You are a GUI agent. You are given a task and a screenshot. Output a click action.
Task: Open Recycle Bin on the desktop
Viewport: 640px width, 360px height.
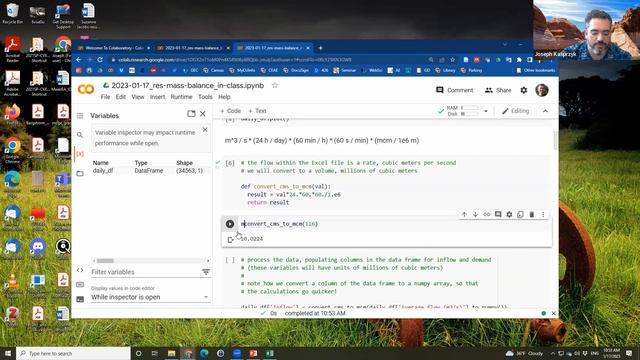[x=12, y=13]
